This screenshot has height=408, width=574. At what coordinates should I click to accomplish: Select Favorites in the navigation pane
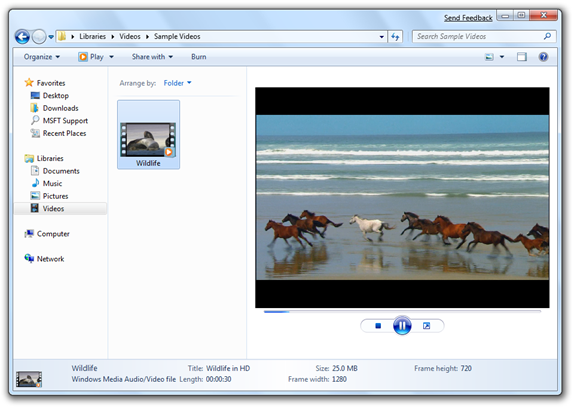[51, 83]
